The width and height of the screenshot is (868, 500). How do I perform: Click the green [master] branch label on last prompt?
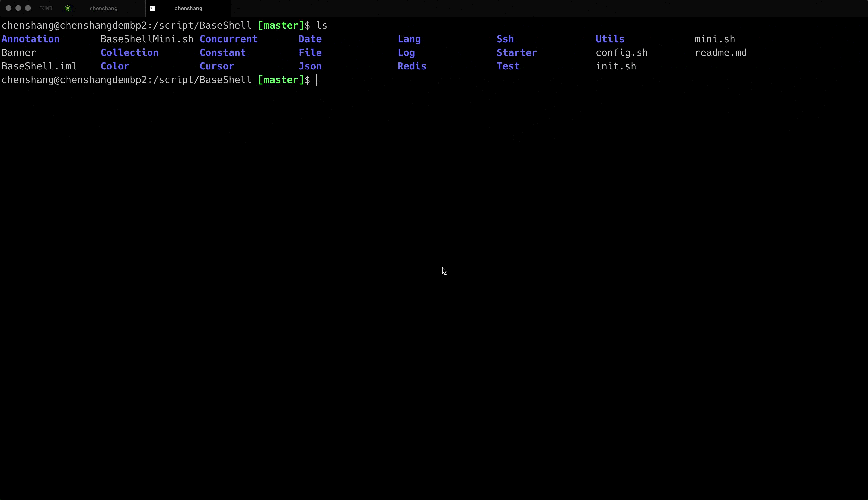[281, 80]
